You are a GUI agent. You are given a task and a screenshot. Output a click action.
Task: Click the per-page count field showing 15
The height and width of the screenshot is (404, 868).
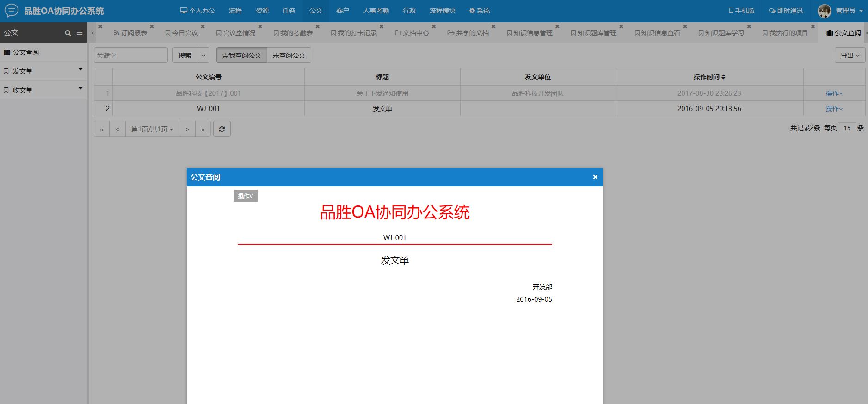coord(847,128)
